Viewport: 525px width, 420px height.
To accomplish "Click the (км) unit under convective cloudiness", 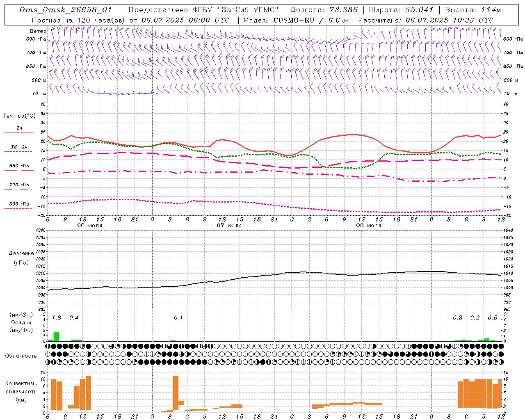I will coord(21,399).
